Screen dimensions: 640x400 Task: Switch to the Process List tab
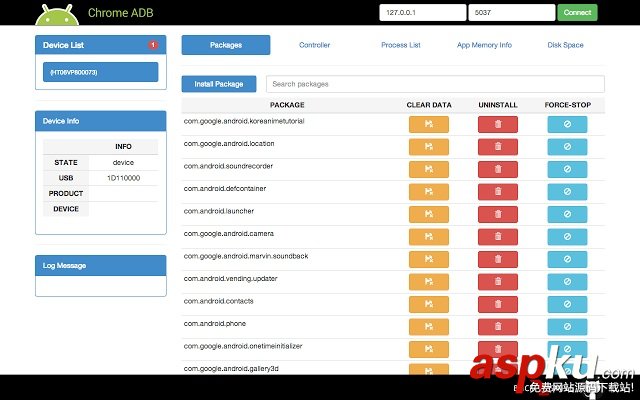pos(400,45)
